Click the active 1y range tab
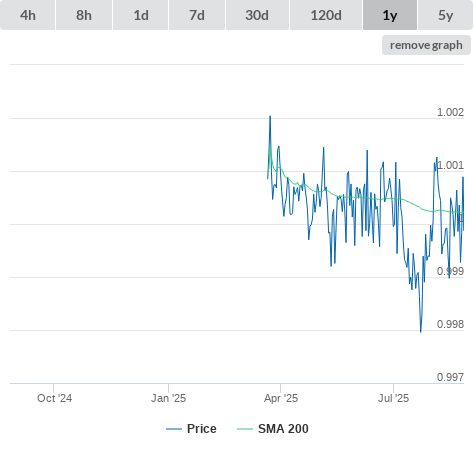 pyautogui.click(x=390, y=15)
